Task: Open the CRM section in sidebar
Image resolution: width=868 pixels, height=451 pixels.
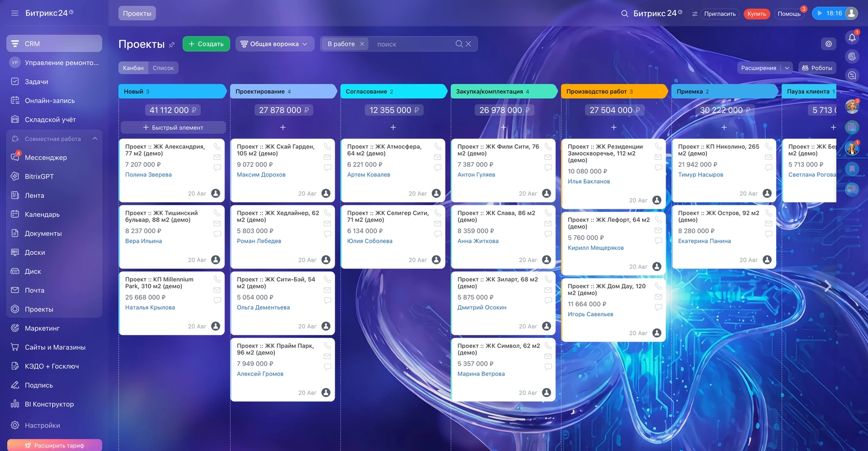Action: point(54,44)
